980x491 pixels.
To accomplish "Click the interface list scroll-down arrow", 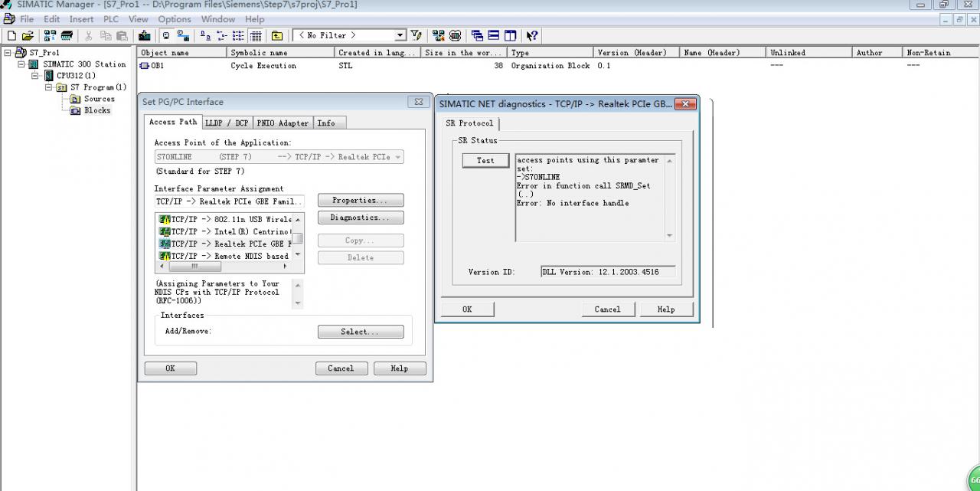I will [298, 254].
